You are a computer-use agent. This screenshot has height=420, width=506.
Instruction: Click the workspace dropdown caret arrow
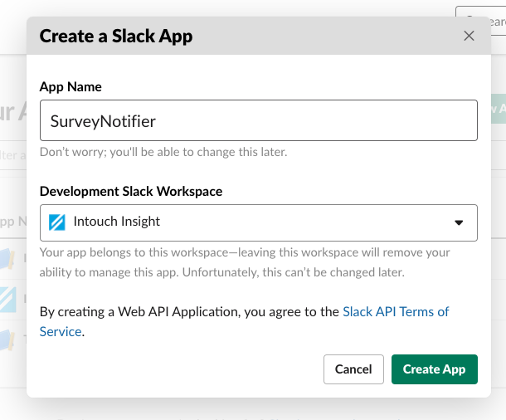[459, 222]
